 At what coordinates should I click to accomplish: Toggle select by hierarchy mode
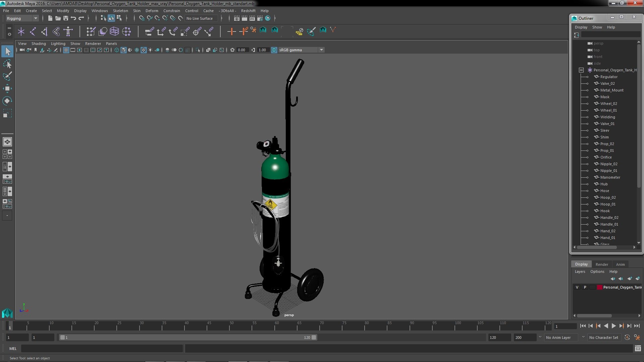point(104,18)
